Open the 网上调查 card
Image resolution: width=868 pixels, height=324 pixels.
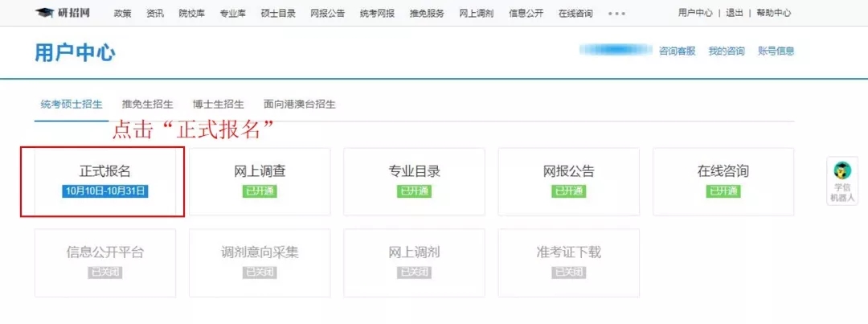(260, 182)
